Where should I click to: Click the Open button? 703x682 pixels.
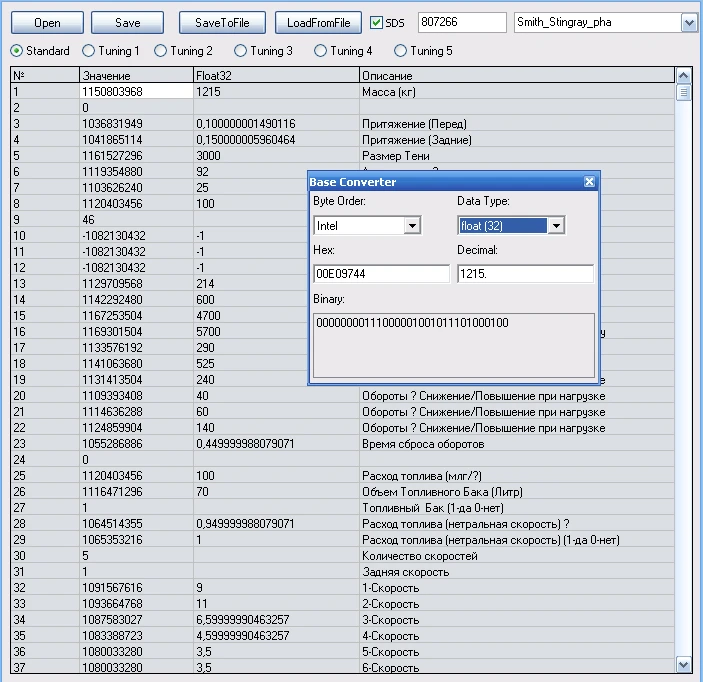click(46, 22)
